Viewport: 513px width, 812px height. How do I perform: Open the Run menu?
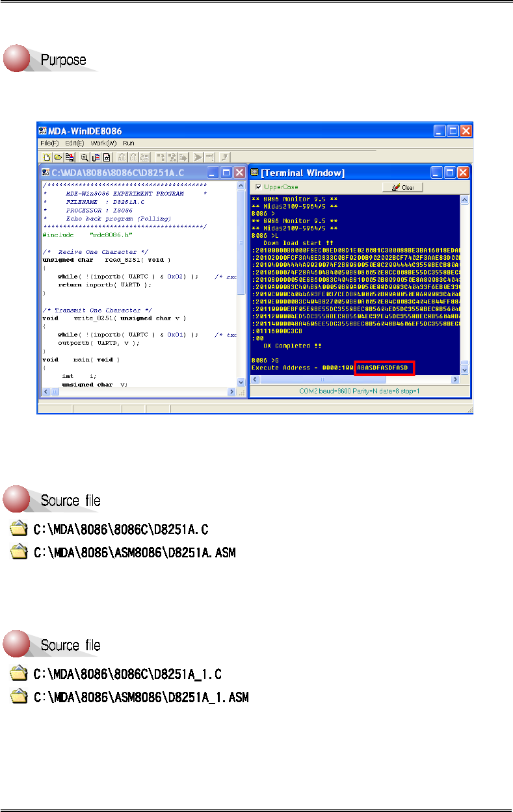tap(129, 142)
